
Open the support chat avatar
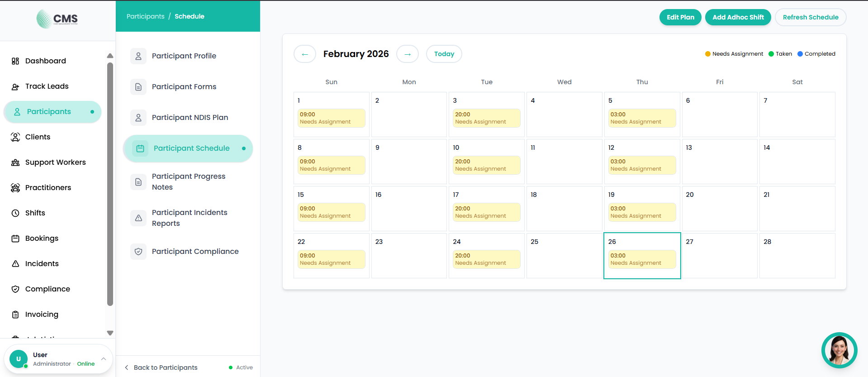pyautogui.click(x=839, y=350)
